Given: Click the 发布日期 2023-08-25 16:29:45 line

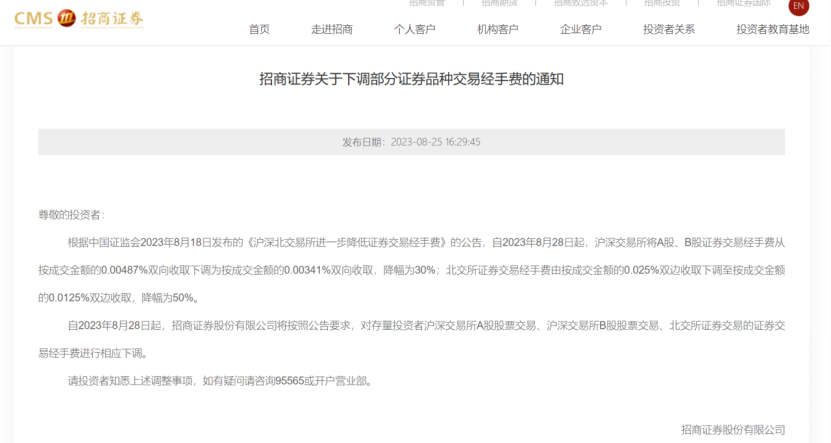Looking at the screenshot, I should pos(411,142).
